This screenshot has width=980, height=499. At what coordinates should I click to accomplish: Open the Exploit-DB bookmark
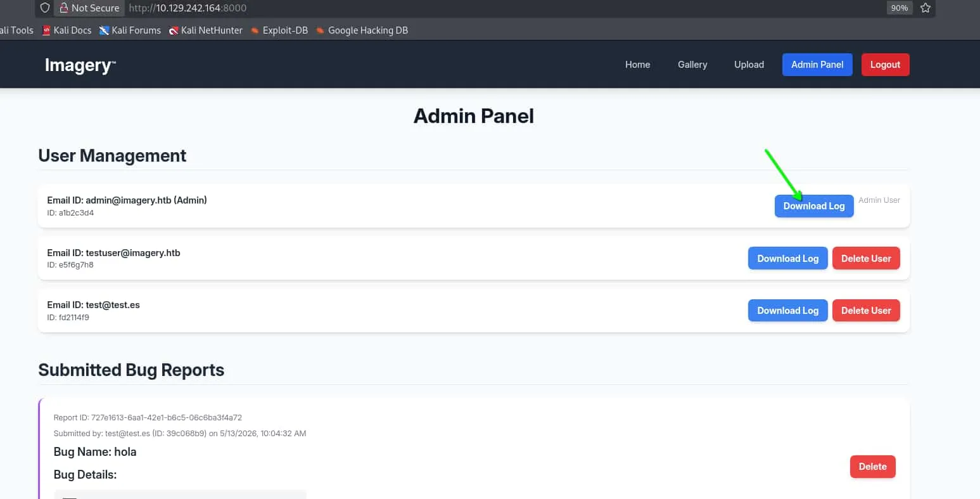point(279,30)
